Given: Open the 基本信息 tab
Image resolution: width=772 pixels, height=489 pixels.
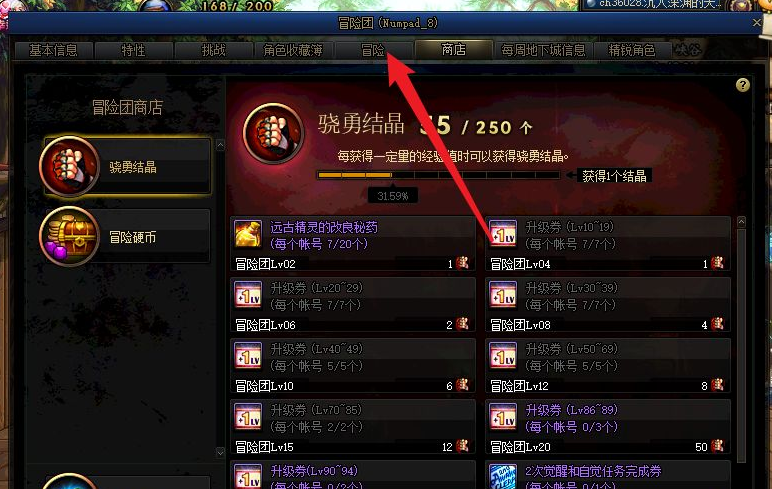Looking at the screenshot, I should click(54, 50).
